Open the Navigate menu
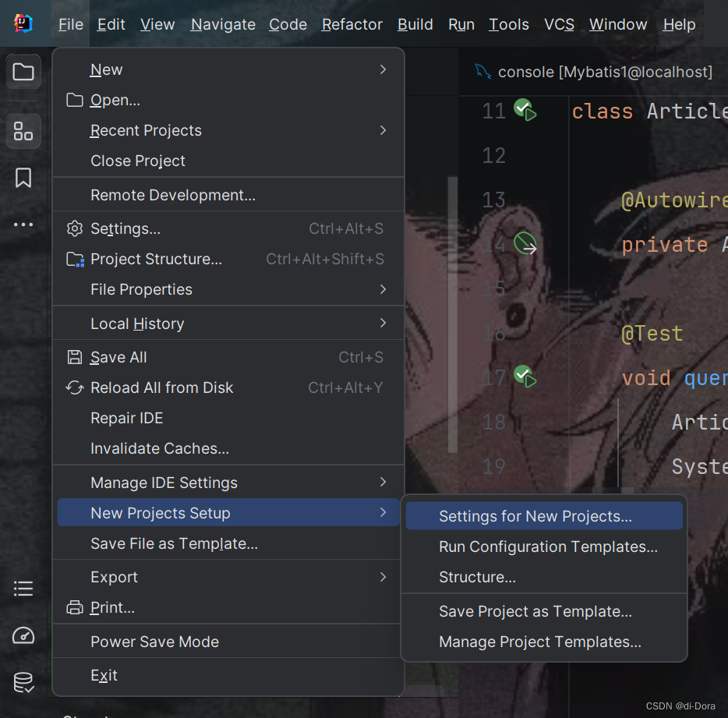This screenshot has height=718, width=728. pyautogui.click(x=223, y=24)
